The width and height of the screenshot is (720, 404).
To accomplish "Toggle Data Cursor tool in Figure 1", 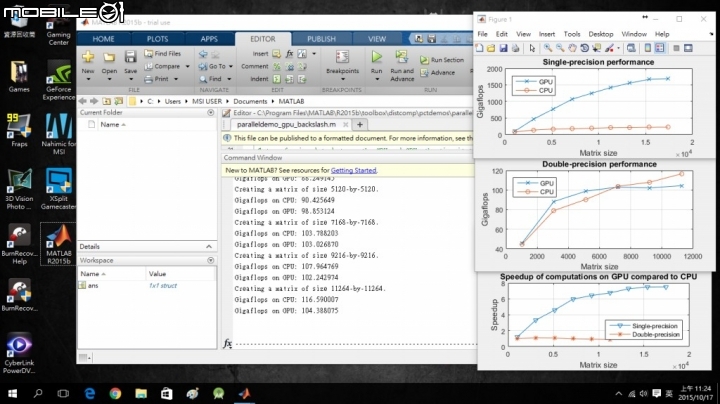I will pos(596,48).
